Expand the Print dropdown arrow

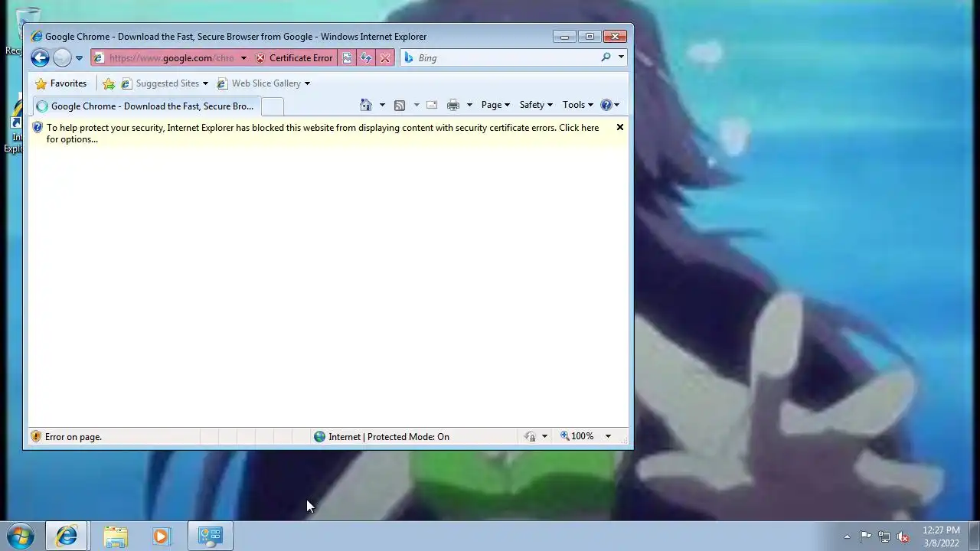[469, 105]
